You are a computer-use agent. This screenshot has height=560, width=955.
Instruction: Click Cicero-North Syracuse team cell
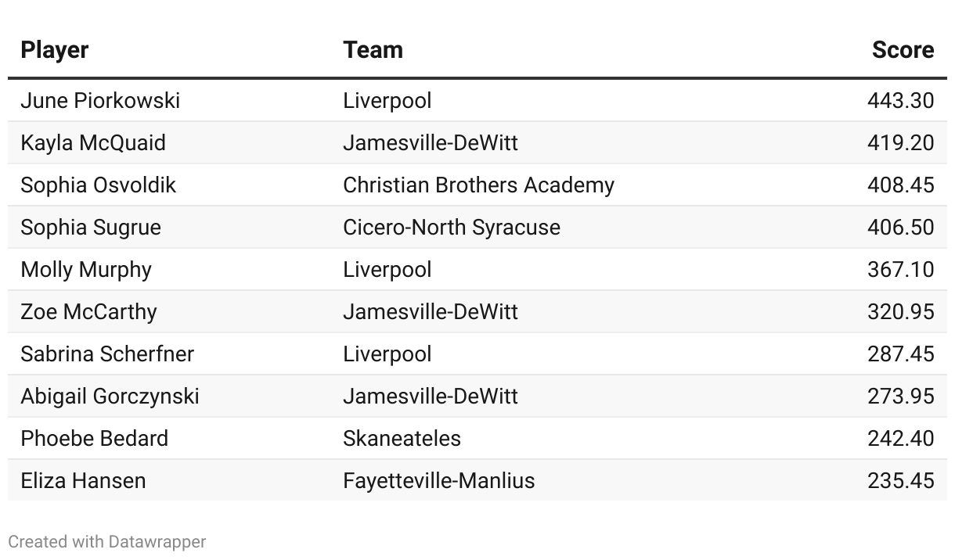coord(452,228)
